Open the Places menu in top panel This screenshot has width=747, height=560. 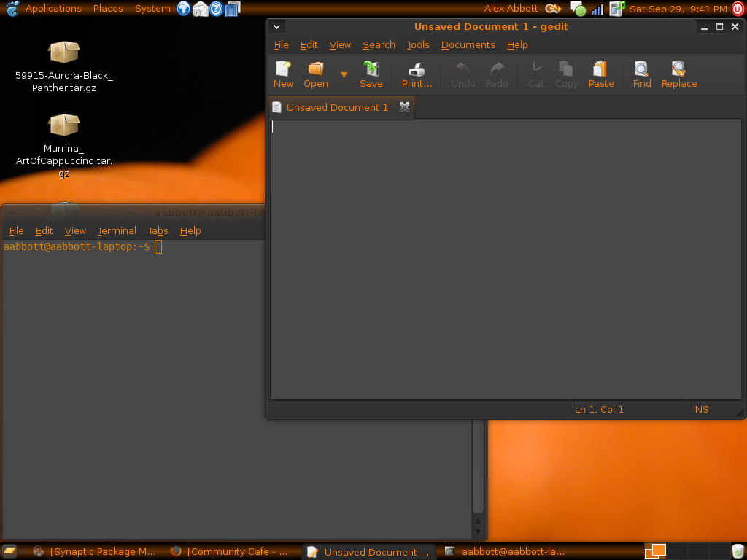[x=108, y=9]
